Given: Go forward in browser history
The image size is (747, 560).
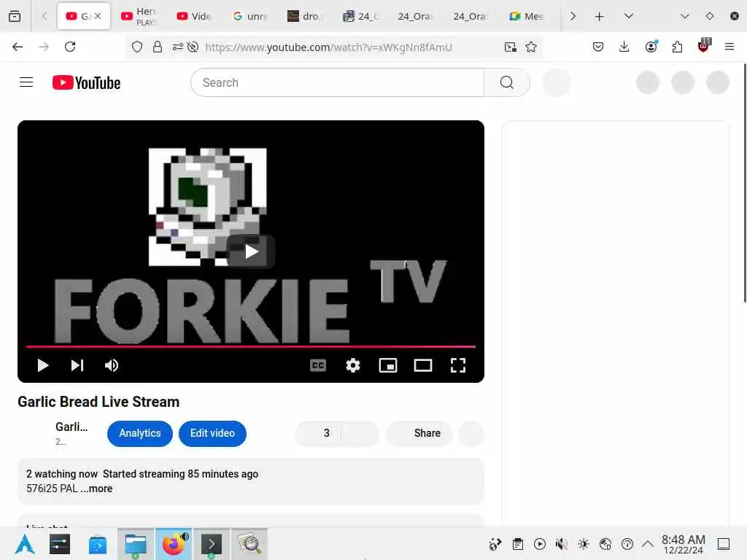Looking at the screenshot, I should coord(44,47).
